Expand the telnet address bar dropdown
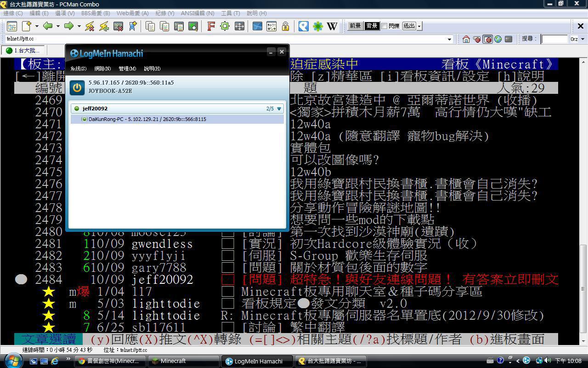Screen dimensions: 588x368 point(449,39)
